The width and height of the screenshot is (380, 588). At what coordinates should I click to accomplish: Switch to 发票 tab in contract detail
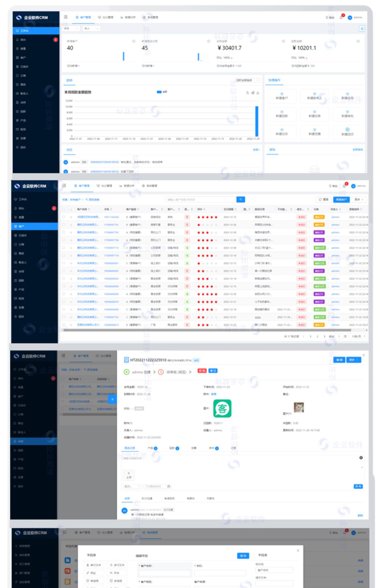(x=194, y=448)
